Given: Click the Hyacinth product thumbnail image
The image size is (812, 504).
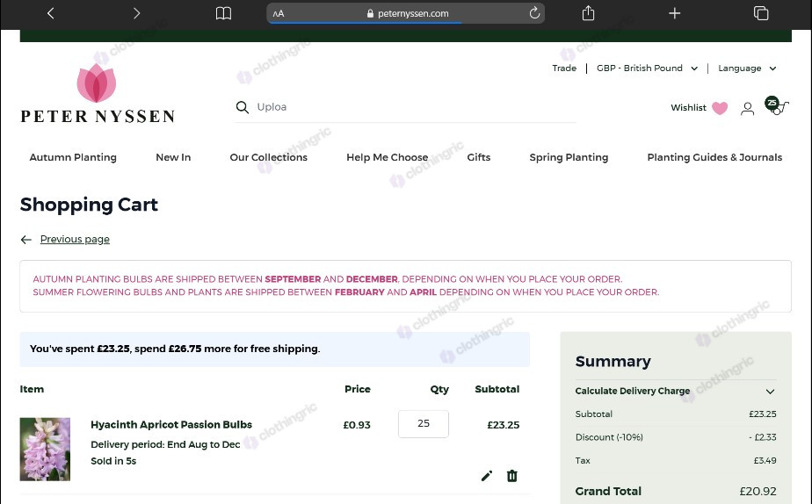Looking at the screenshot, I should coord(45,450).
